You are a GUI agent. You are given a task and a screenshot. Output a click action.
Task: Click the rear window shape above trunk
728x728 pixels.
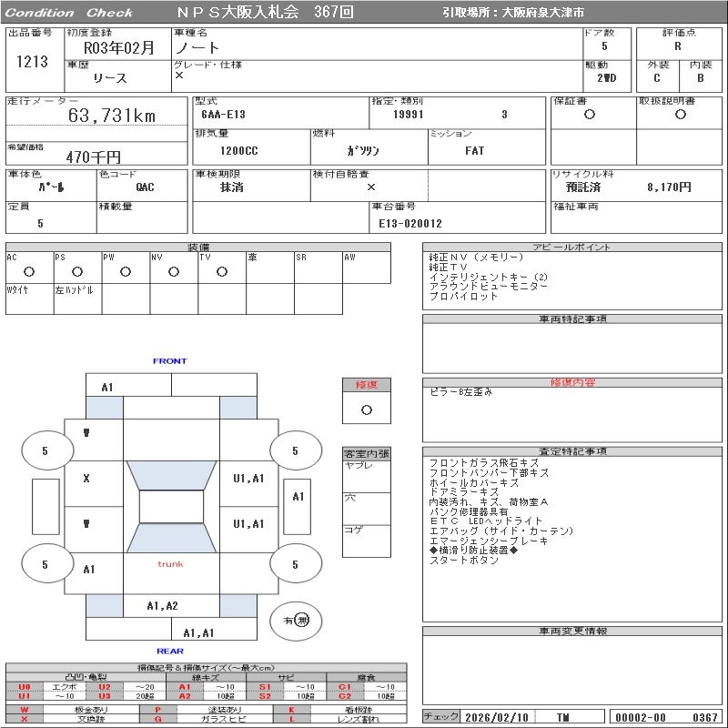point(171,538)
